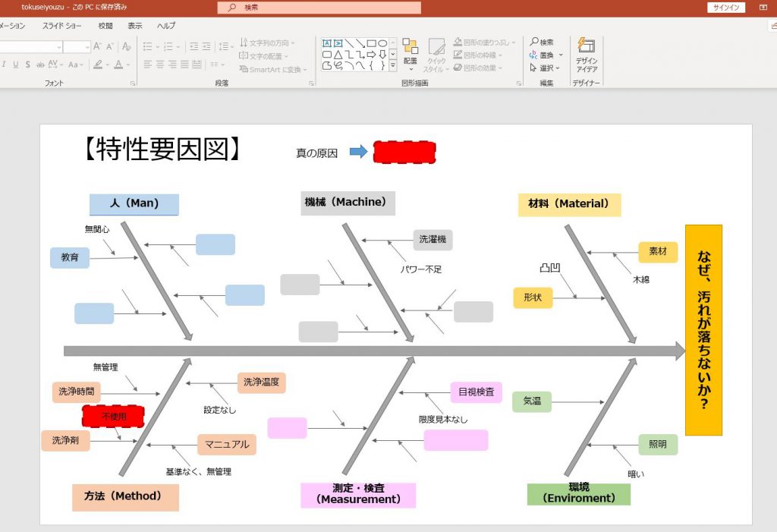Screen dimensions: 777x532
Task: Choose the triangle shape in shapes gallery
Action: 338,55
